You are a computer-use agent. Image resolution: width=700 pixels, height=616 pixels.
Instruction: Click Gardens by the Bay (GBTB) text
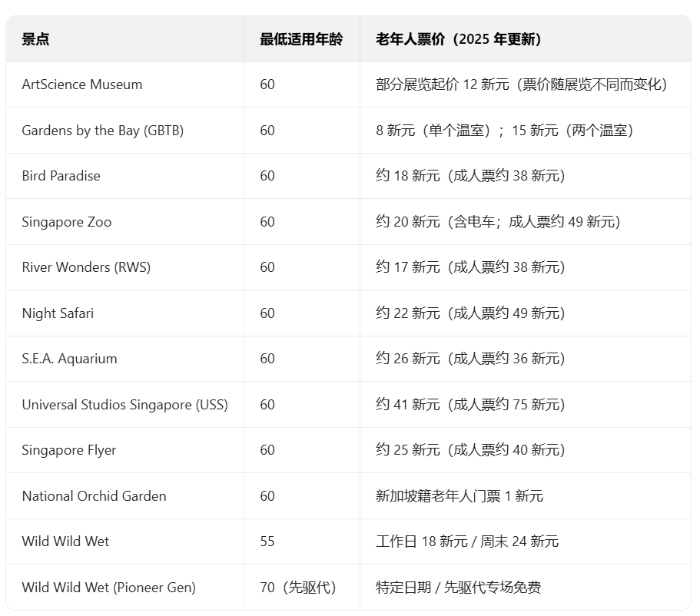click(103, 131)
